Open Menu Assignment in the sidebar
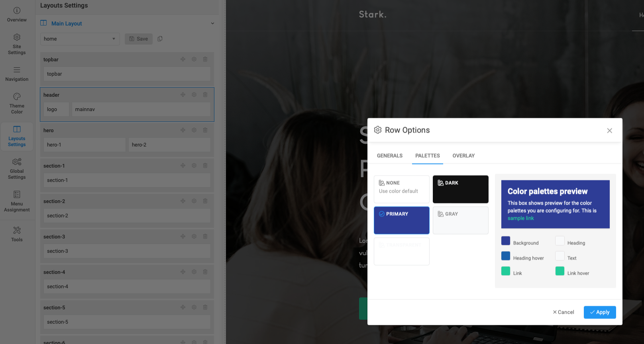Screen dimensions: 644x344 pos(17,201)
